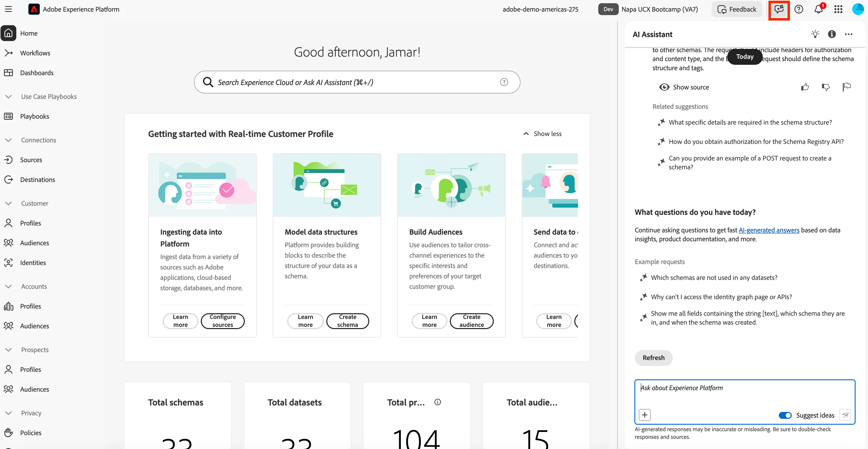This screenshot has height=449, width=868.
Task: Open the app switcher grid
Action: tap(838, 9)
